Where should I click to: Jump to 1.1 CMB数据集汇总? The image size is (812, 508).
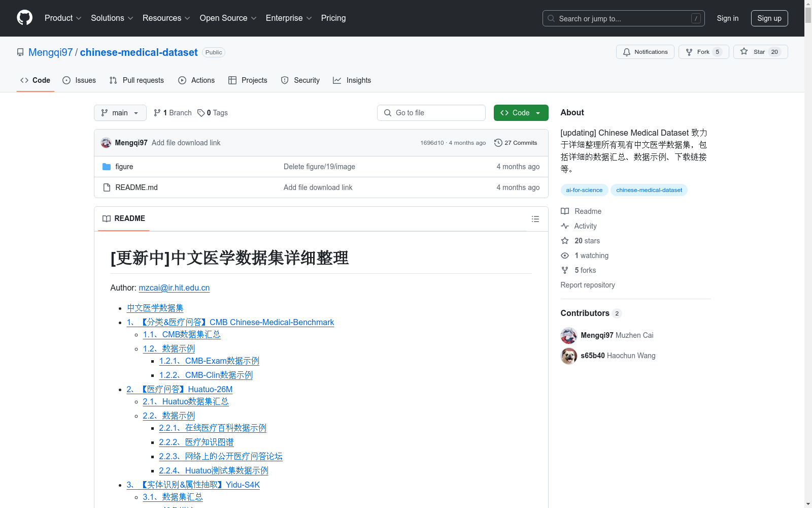point(182,334)
